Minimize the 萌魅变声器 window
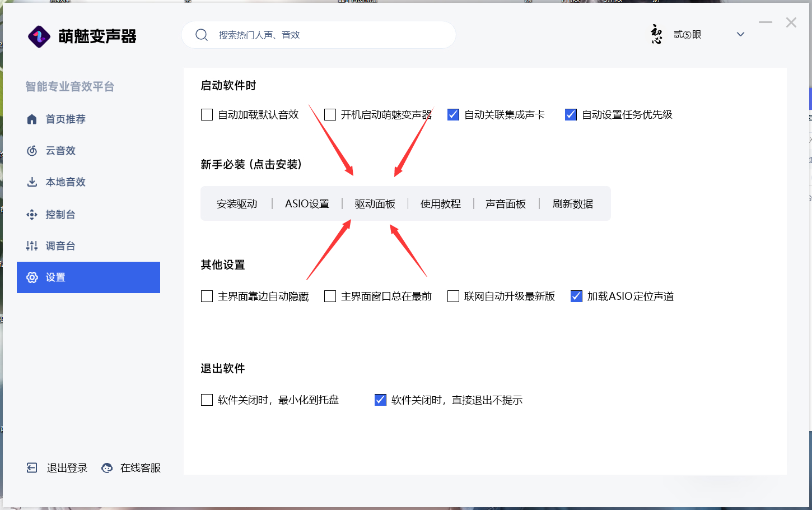 [x=766, y=22]
